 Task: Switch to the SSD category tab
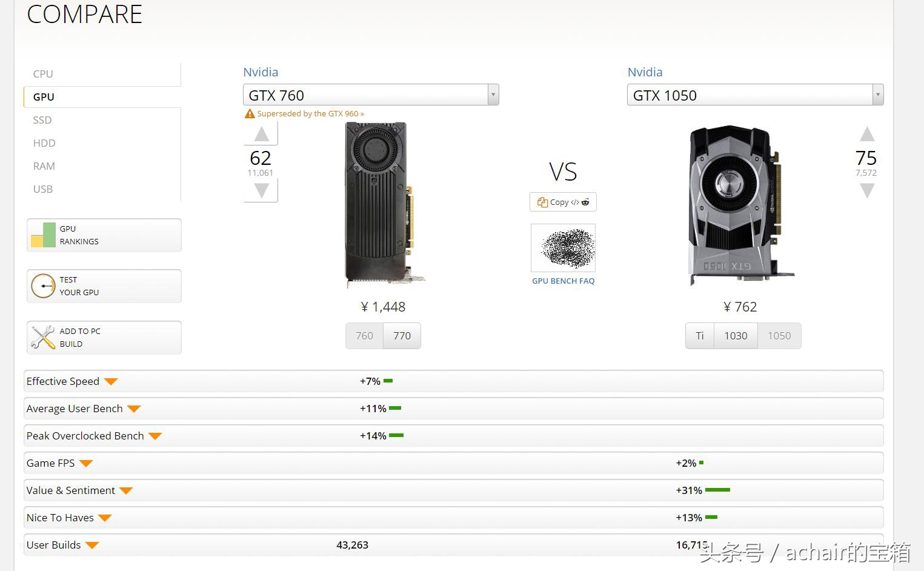pyautogui.click(x=42, y=120)
